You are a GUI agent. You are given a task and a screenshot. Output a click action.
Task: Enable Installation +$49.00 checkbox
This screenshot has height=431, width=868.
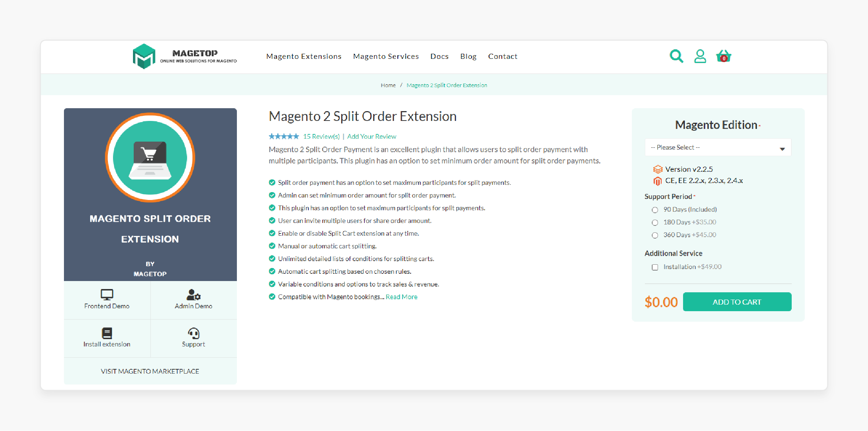click(654, 267)
